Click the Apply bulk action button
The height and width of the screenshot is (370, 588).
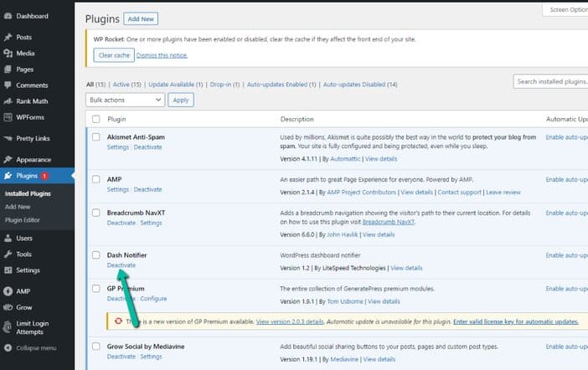pyautogui.click(x=181, y=100)
